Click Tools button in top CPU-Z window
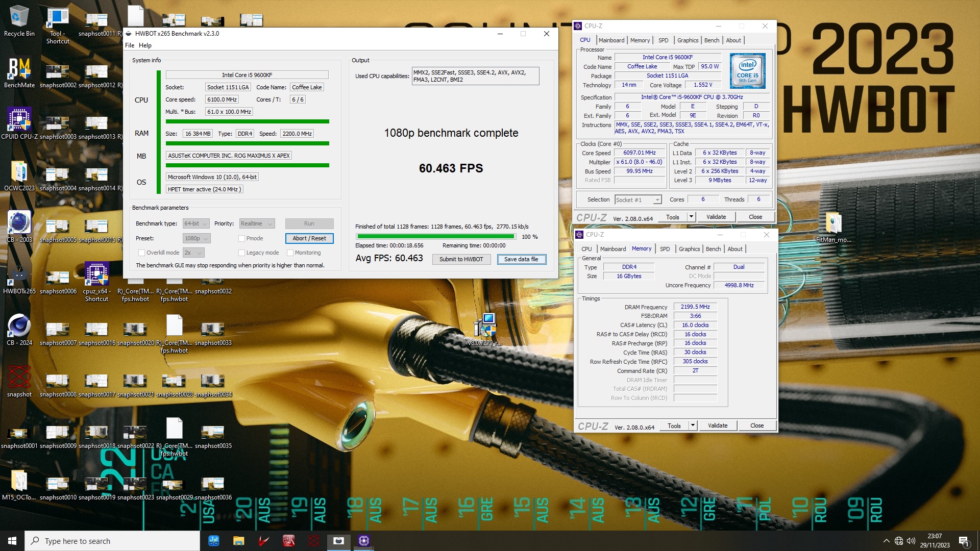The image size is (980, 551). (673, 217)
